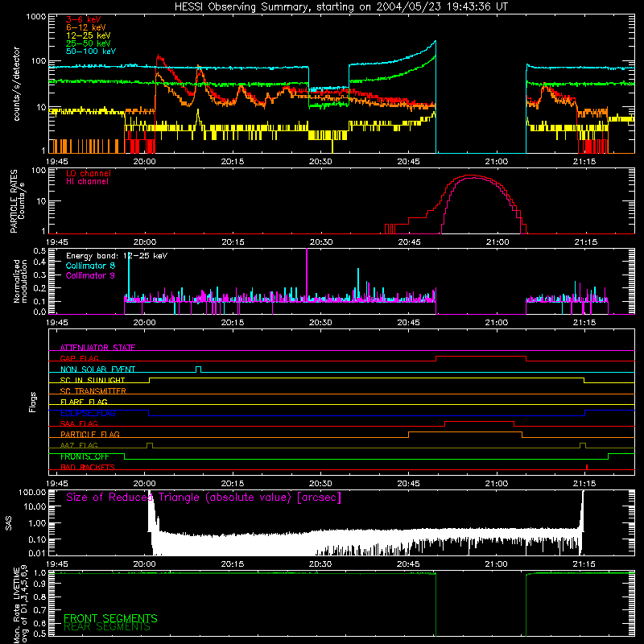
Task: Click the Energy band: 12-25 keV label
Action: pos(117,256)
